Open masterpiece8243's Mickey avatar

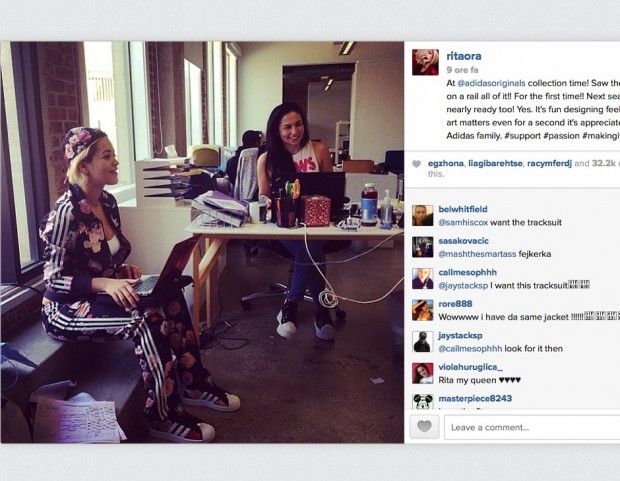(422, 401)
